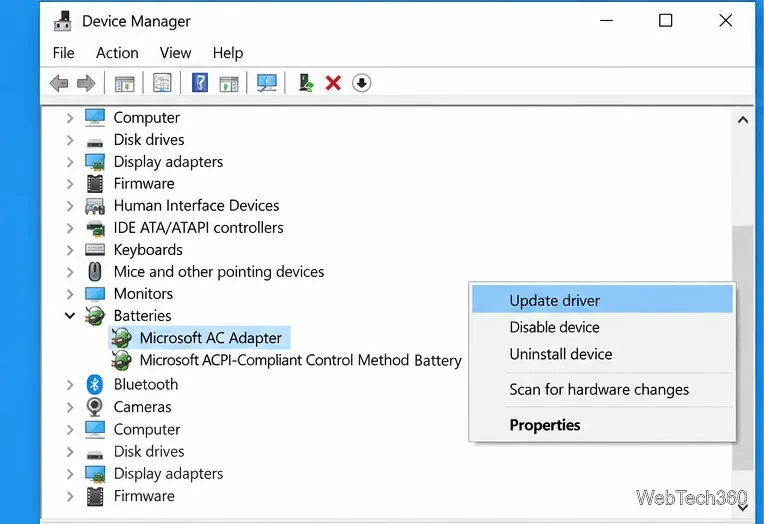
Task: Click the upper Firmware chip icon
Action: [95, 184]
